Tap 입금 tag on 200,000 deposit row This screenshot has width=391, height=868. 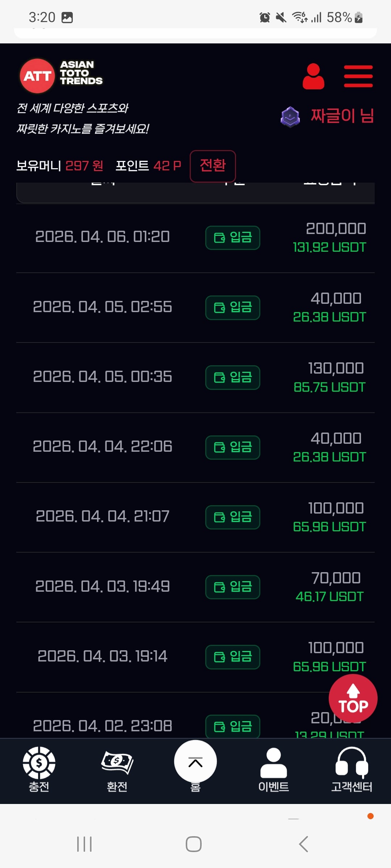[x=232, y=238]
